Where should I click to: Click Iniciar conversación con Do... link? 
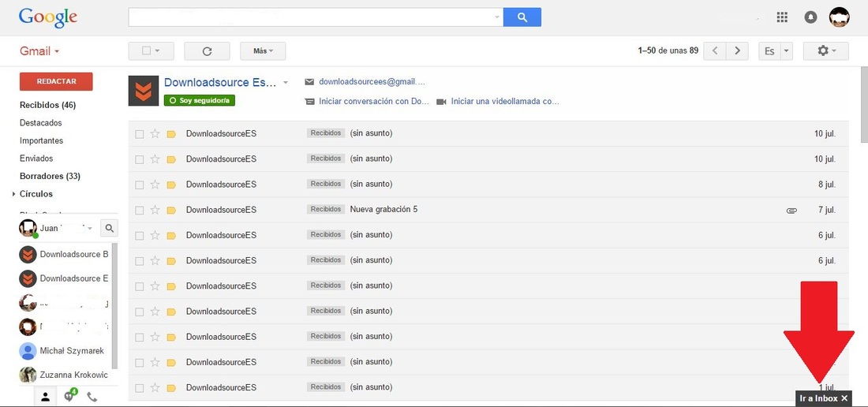point(374,102)
